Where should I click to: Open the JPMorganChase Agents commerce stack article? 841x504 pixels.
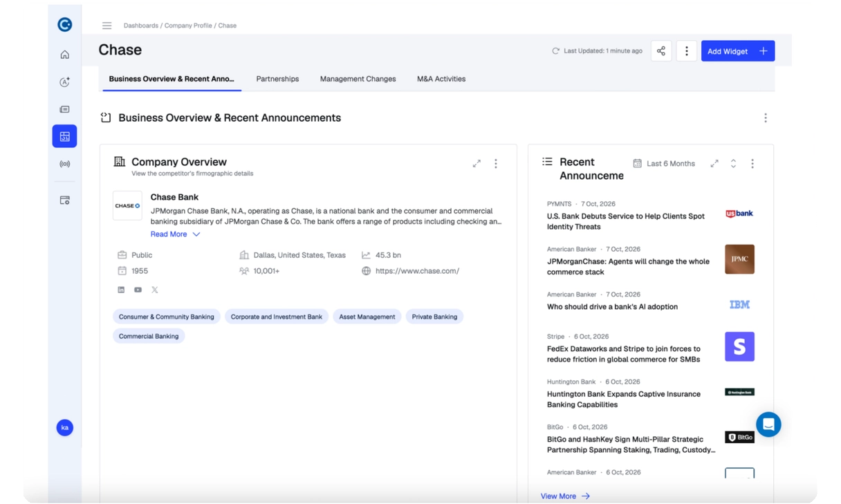click(x=628, y=267)
